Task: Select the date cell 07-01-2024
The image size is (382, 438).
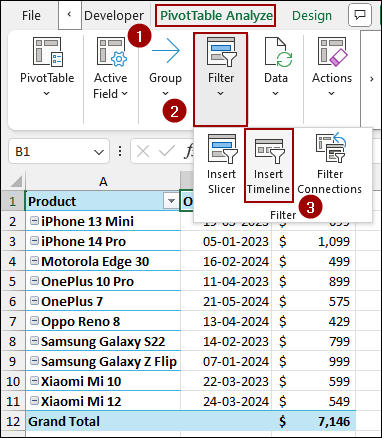Action: point(226,361)
